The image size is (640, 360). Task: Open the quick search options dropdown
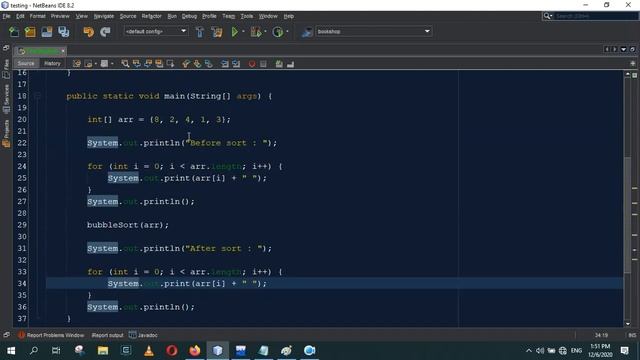[548, 16]
